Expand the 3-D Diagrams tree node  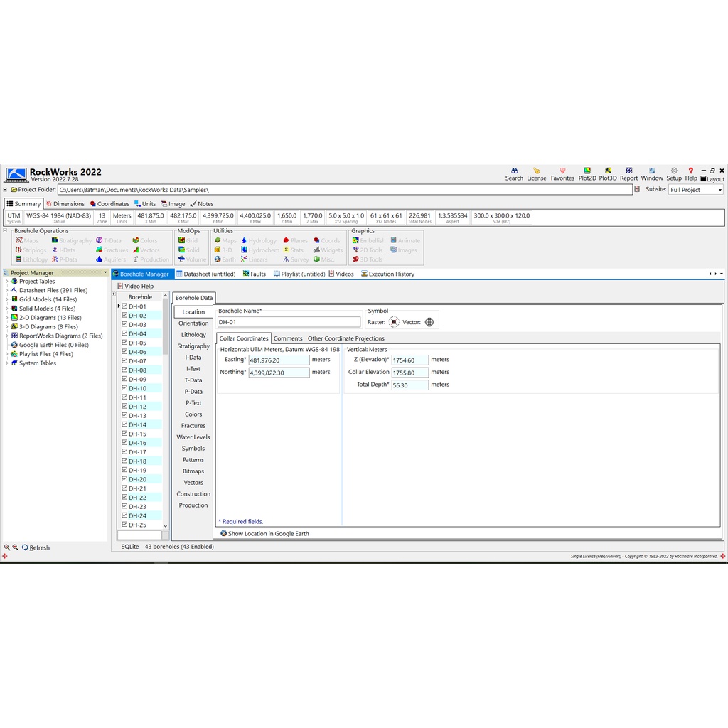point(7,327)
